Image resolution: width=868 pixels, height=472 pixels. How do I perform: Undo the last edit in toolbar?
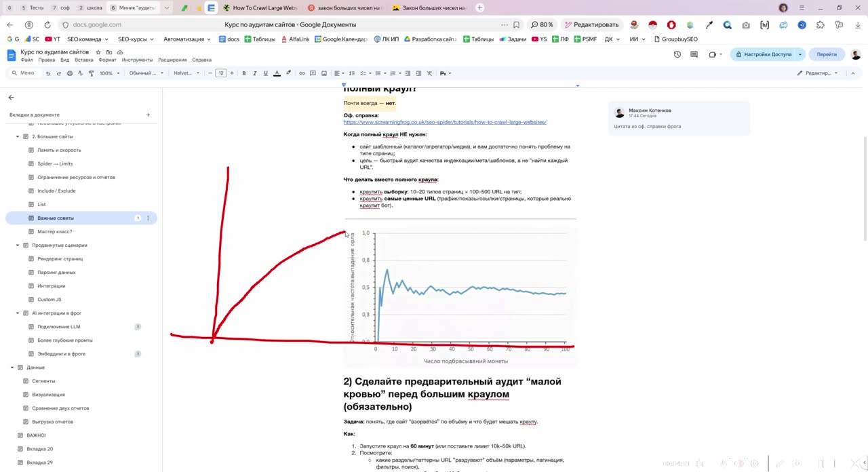point(47,73)
